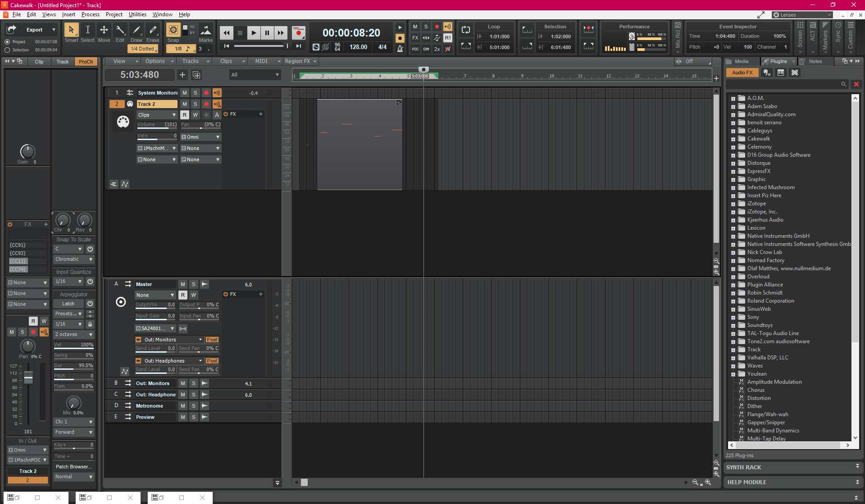Click the Audio FX button
865x504 pixels.
742,73
